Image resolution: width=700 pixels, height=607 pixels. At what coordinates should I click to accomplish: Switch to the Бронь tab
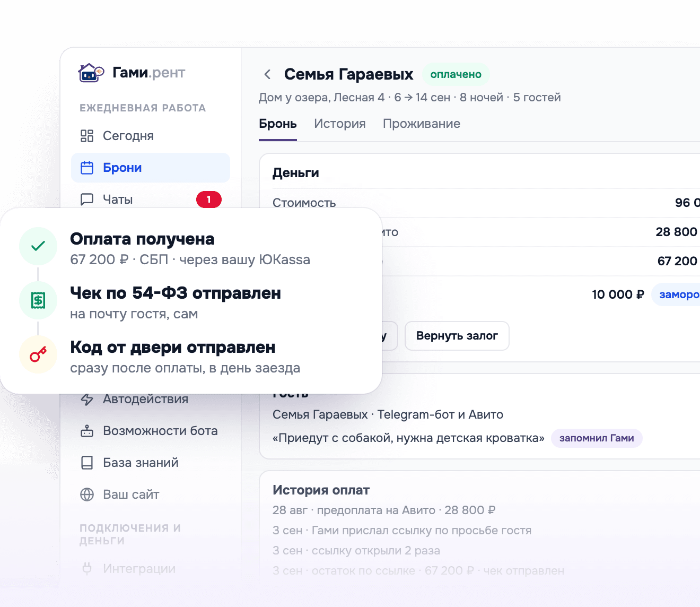(278, 124)
